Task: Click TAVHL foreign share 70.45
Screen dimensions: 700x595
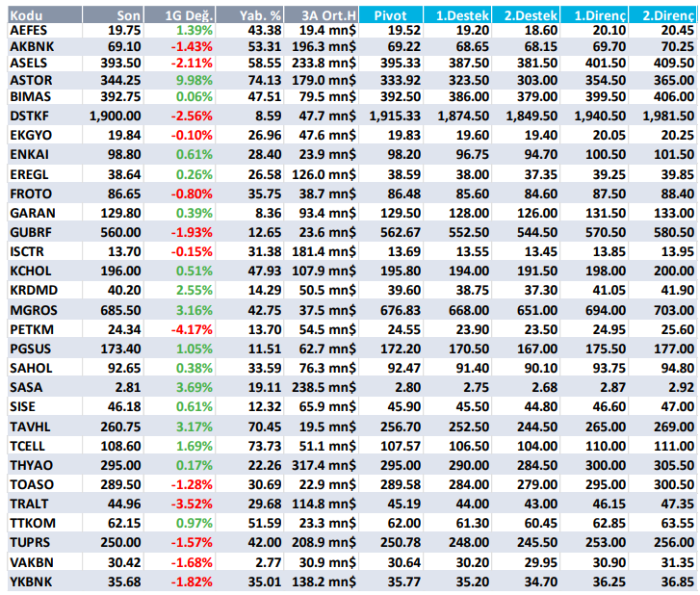Action: (x=265, y=427)
